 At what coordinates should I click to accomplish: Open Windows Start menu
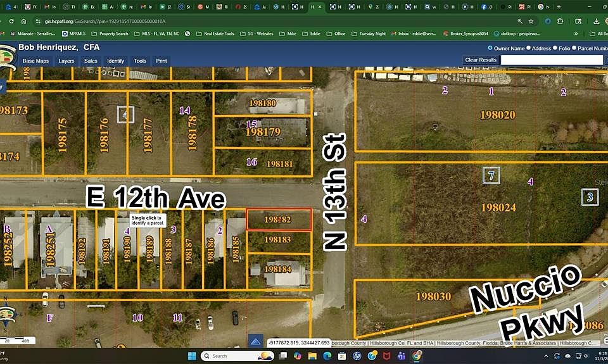[192, 356]
